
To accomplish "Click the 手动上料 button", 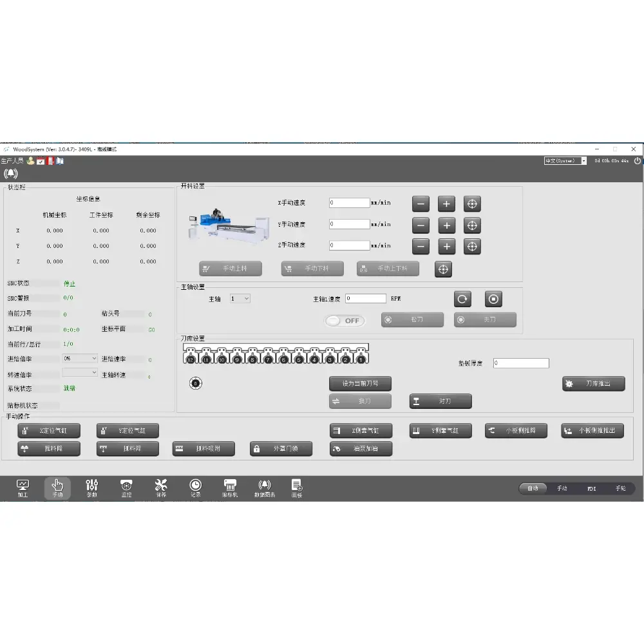I will [231, 269].
